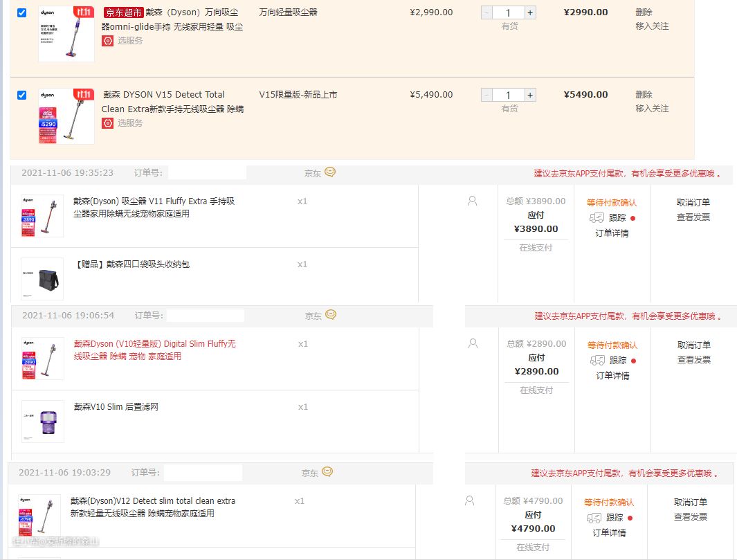Click tracking truck icon for ¥4790 order
Viewport: 737px width, 560px height.
pyautogui.click(x=594, y=518)
